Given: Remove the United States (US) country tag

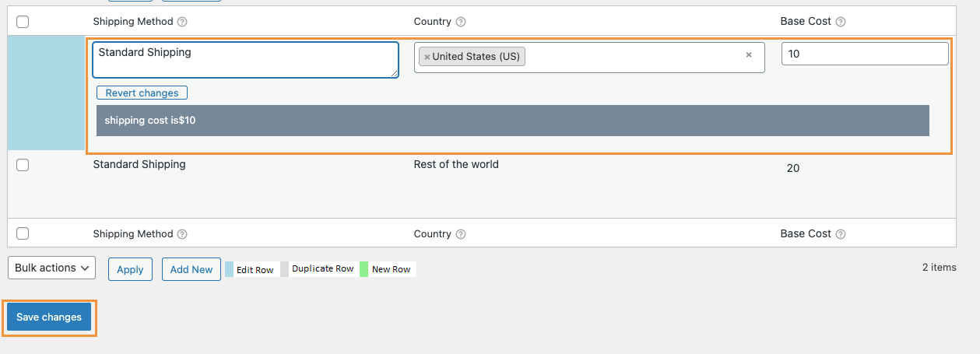Looking at the screenshot, I should point(427,57).
